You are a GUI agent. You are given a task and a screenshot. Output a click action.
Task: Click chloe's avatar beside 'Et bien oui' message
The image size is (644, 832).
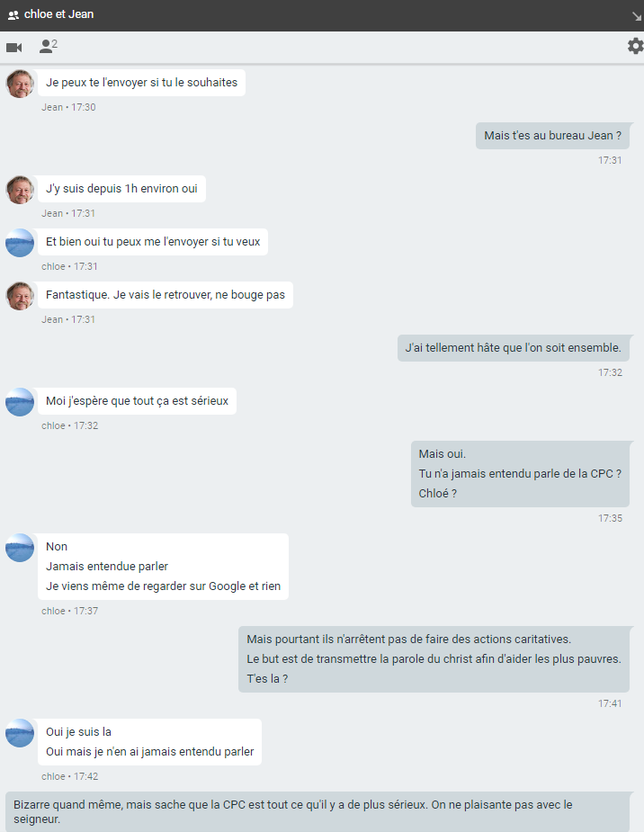point(20,243)
